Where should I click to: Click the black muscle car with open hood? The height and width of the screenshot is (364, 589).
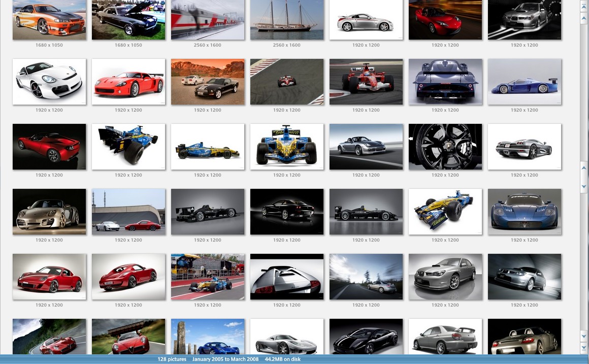pyautogui.click(x=128, y=20)
